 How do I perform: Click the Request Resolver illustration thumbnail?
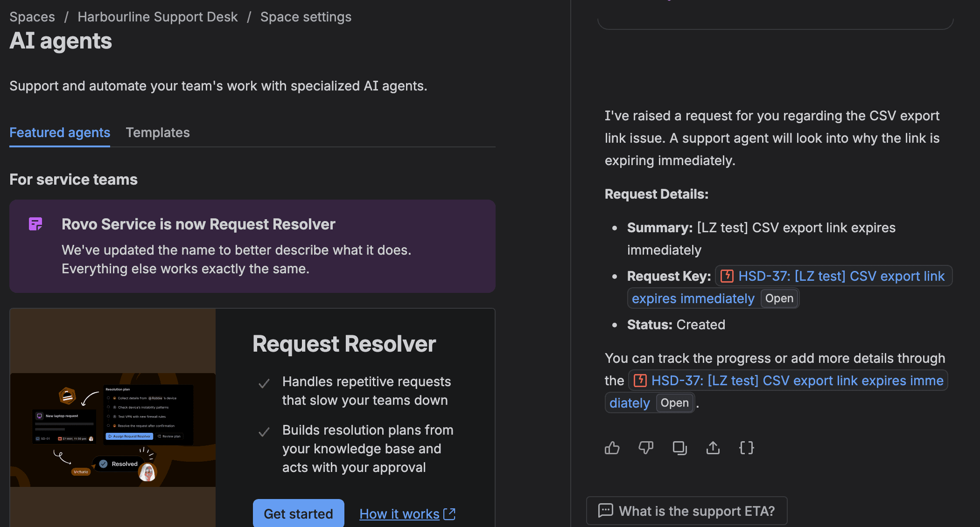113,430
